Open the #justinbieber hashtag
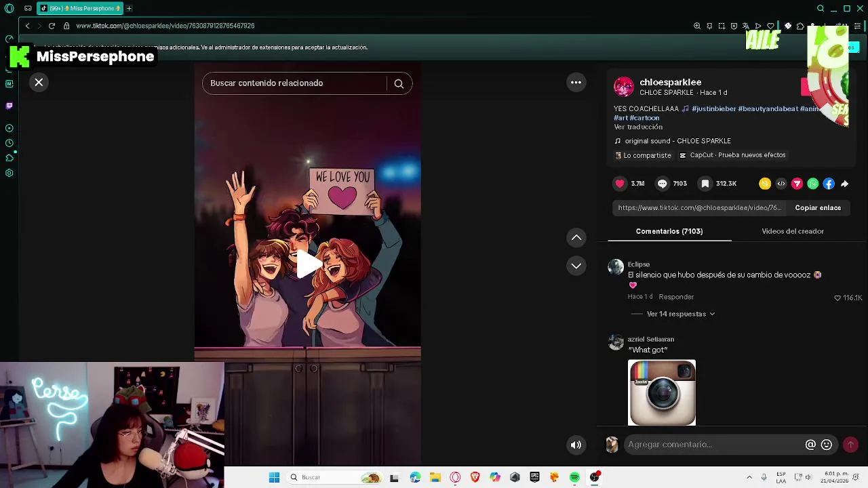868x488 pixels. tap(713, 108)
